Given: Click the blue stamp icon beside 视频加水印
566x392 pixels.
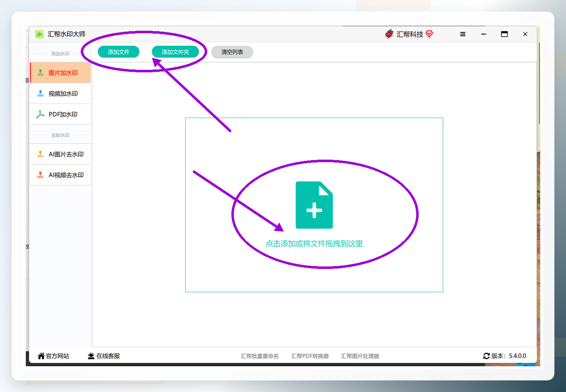Looking at the screenshot, I should click(x=40, y=94).
